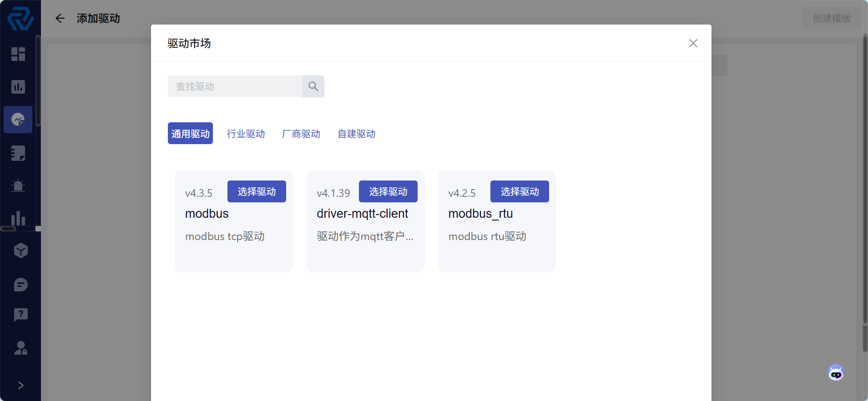Open the 3D cube icon in the sidebar

coord(21,251)
